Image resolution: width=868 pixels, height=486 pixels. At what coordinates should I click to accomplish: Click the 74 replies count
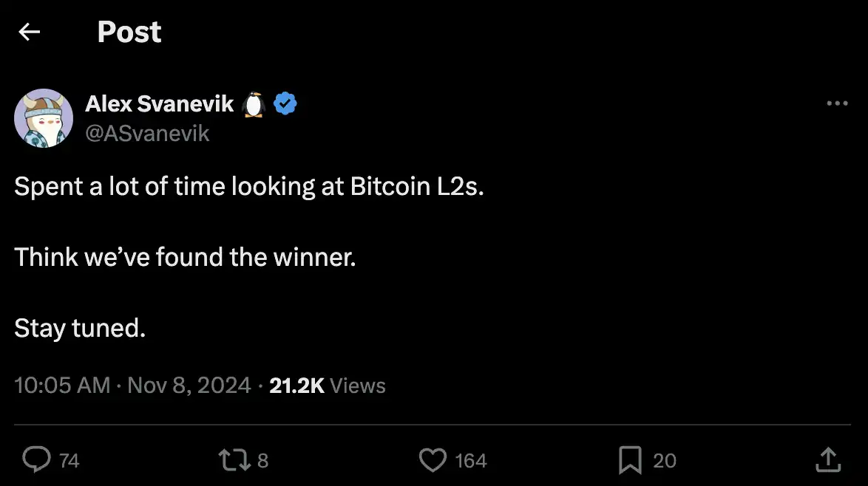coord(69,461)
